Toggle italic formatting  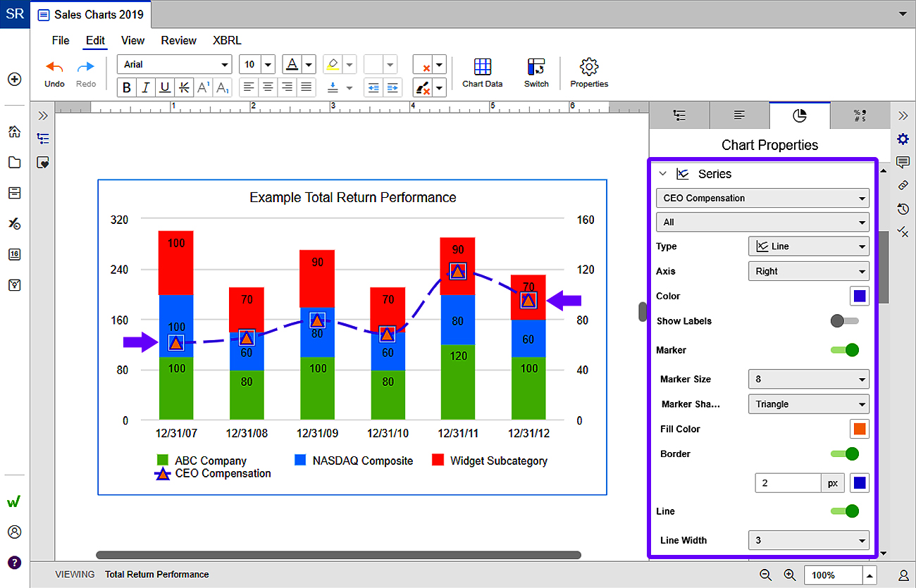[146, 87]
